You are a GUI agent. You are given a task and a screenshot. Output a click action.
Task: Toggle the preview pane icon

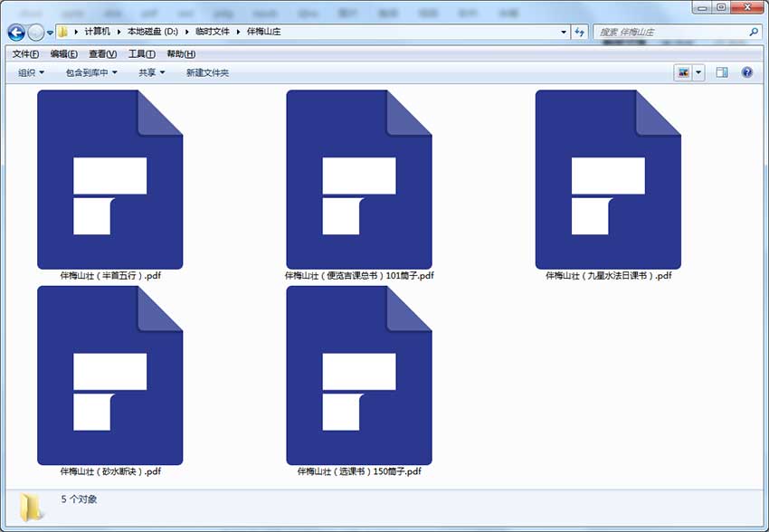[721, 73]
